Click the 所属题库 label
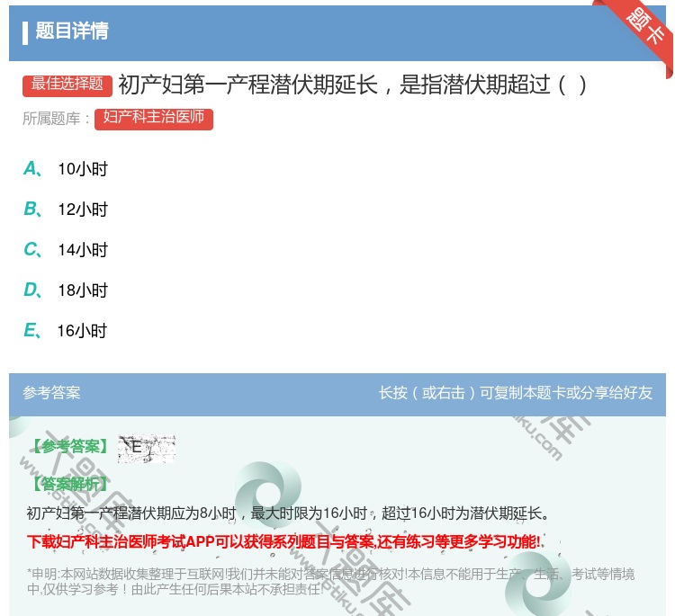 56,119
